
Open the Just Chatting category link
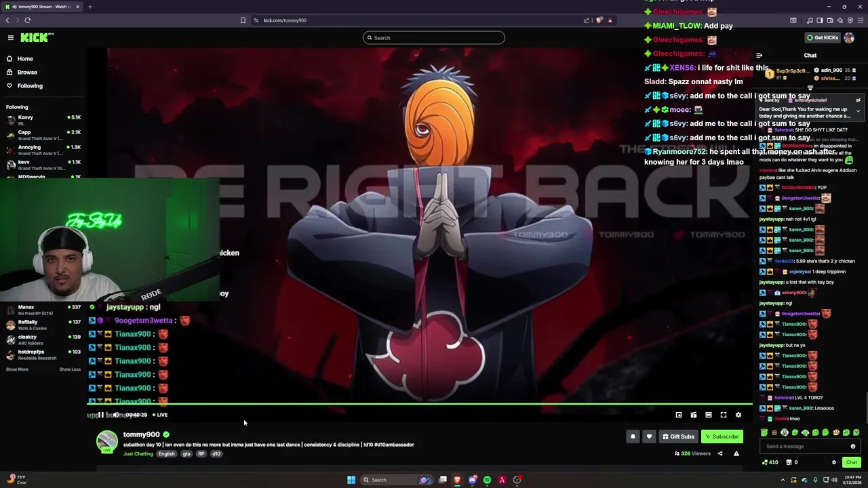(138, 453)
